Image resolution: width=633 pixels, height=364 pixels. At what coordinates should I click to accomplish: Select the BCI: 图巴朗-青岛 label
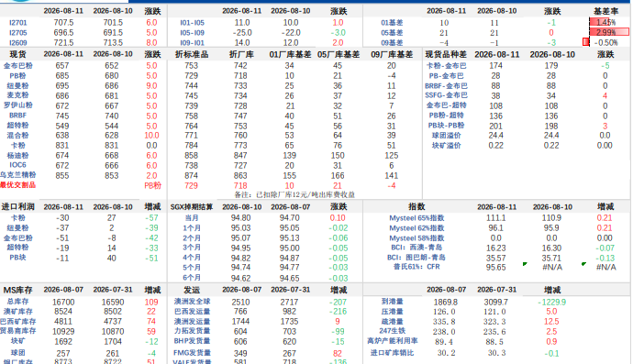click(416, 257)
